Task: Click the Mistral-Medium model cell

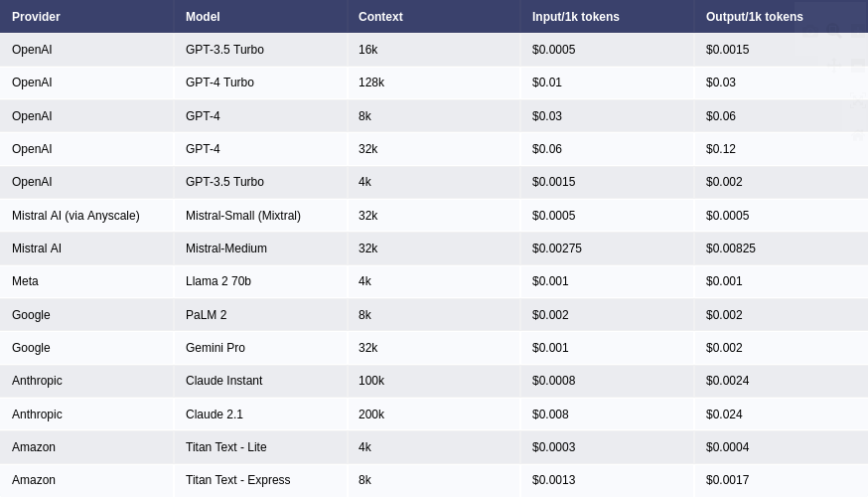Action: [x=226, y=248]
